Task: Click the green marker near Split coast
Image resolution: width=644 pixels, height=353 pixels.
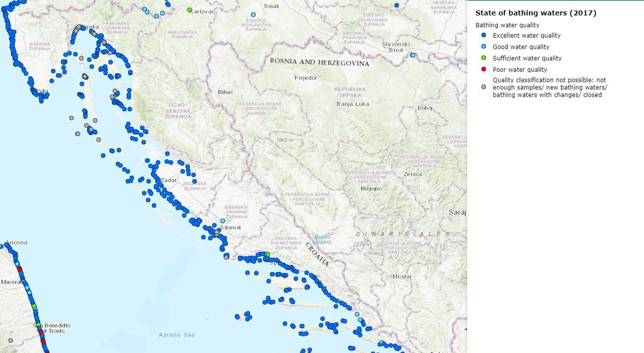Action: 267,254
